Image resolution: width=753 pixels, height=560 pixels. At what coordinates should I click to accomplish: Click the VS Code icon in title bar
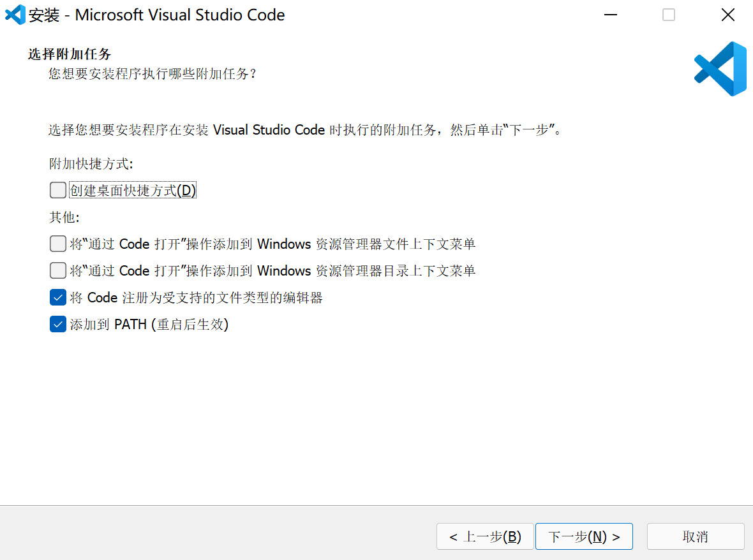tap(15, 15)
